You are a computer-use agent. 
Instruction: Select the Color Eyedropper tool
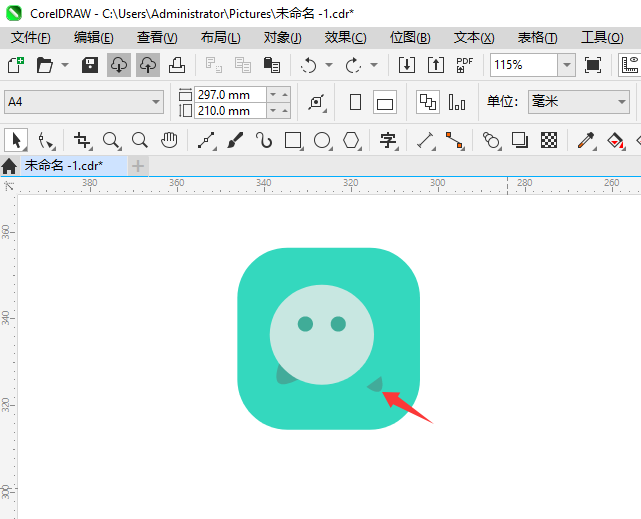coord(586,141)
